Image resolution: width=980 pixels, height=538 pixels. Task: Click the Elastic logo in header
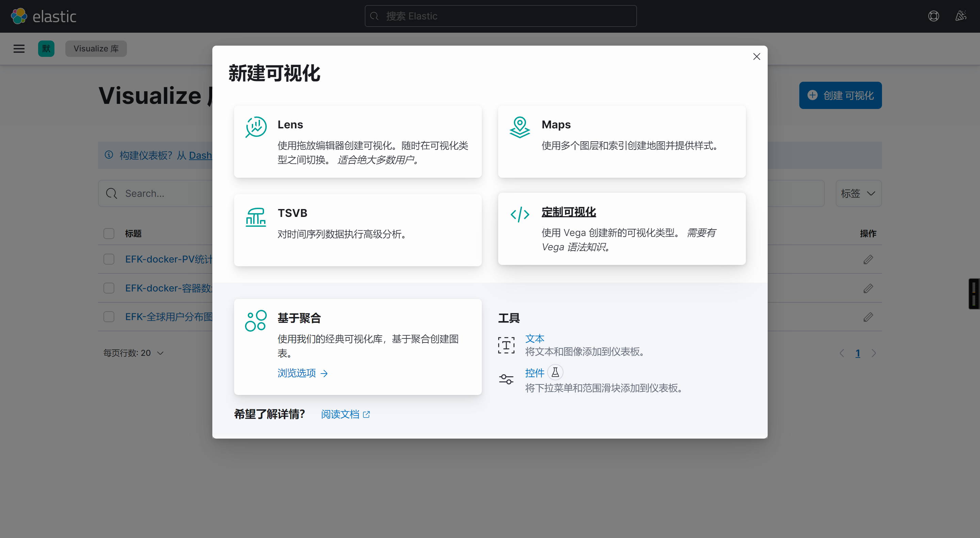[x=43, y=16]
